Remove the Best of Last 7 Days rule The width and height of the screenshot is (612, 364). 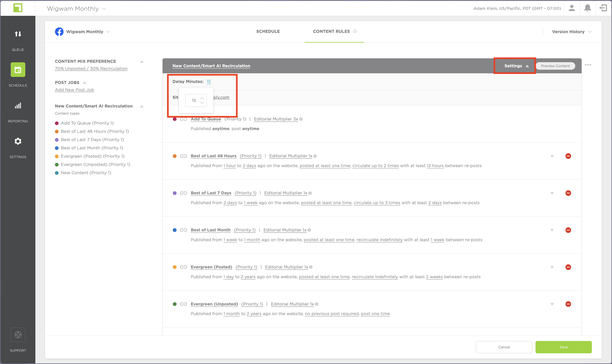click(568, 193)
